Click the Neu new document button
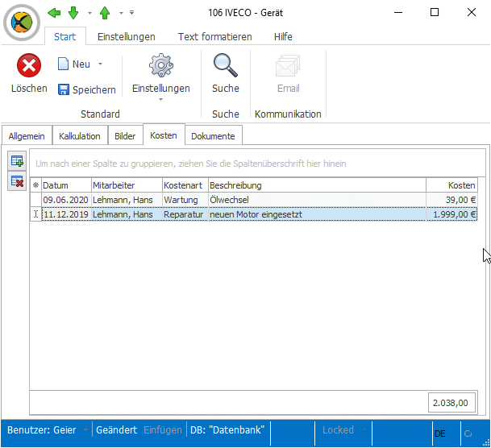Image resolution: width=491 pixels, height=448 pixels. pos(74,64)
